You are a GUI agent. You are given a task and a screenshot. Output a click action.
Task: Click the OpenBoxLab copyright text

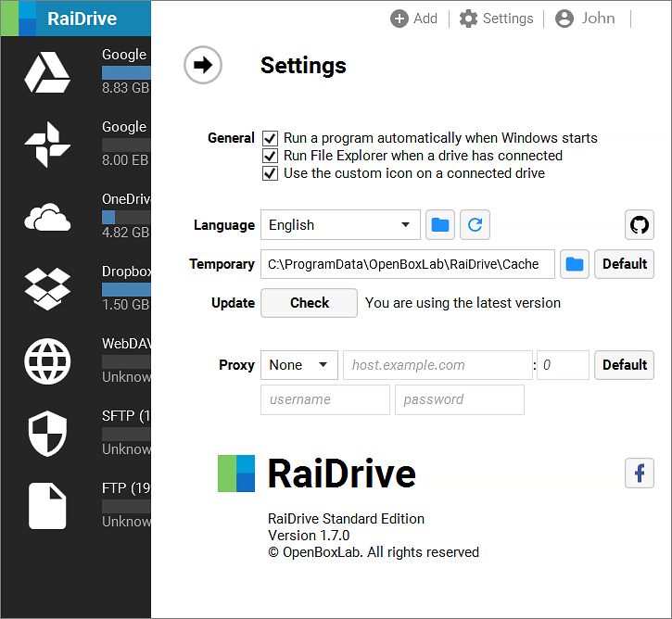click(374, 552)
